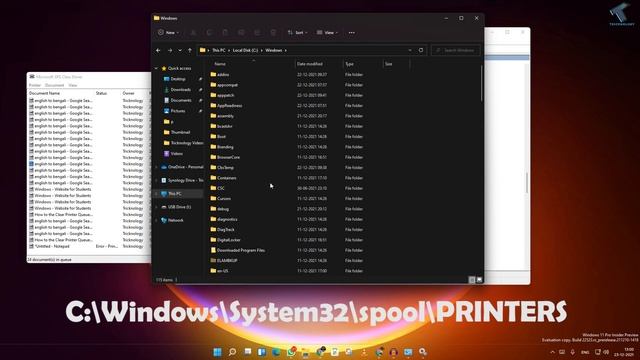Go up one level with Up arrow
This screenshot has height=360, width=640.
pyautogui.click(x=190, y=50)
